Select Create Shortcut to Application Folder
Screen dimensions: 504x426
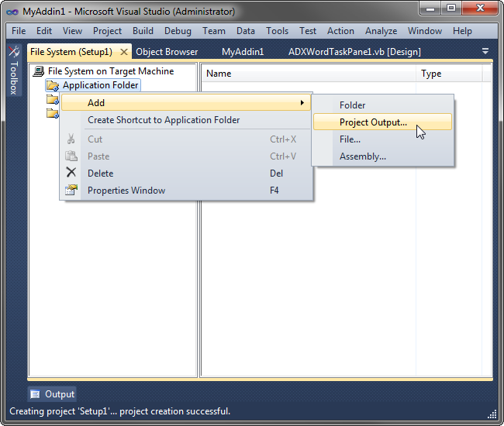(x=186, y=120)
